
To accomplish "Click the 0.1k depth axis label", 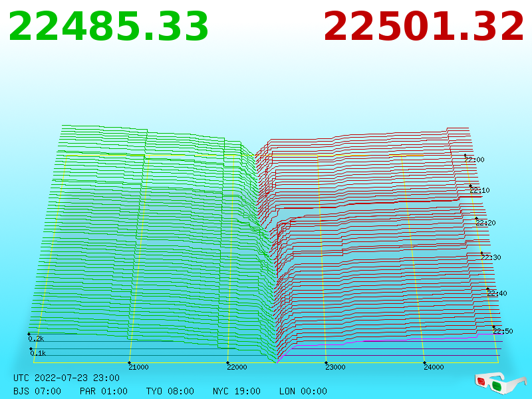I will pyautogui.click(x=38, y=353).
